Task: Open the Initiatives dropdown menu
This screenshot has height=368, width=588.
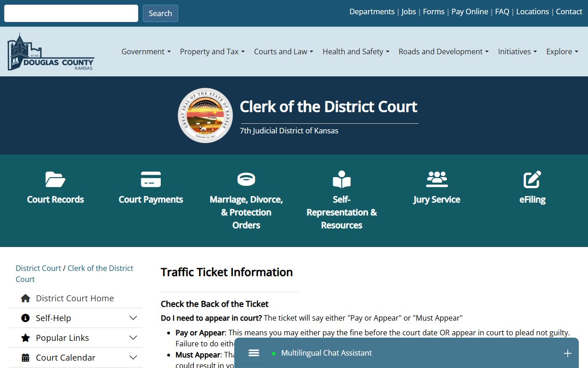Action: pyautogui.click(x=517, y=52)
